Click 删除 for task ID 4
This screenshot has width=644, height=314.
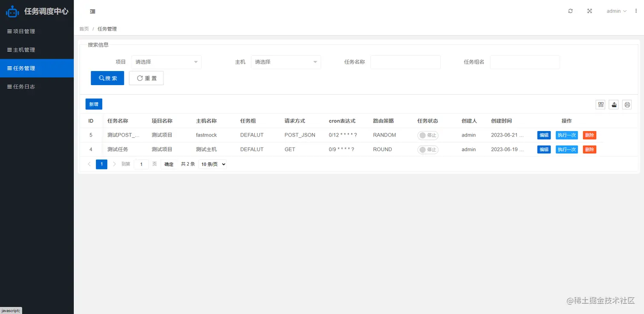pos(589,150)
